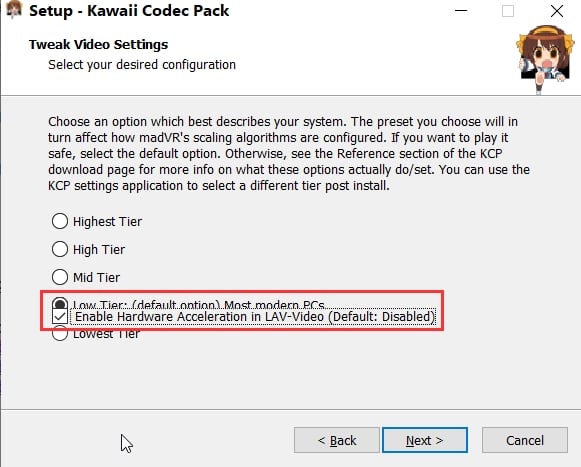Select Low Tier default option radio button
This screenshot has width=581, height=467.
60,302
